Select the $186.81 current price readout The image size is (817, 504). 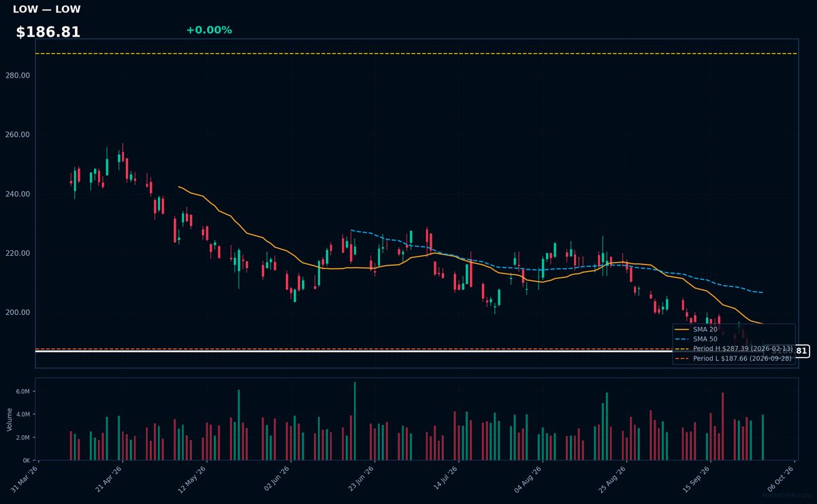point(48,32)
